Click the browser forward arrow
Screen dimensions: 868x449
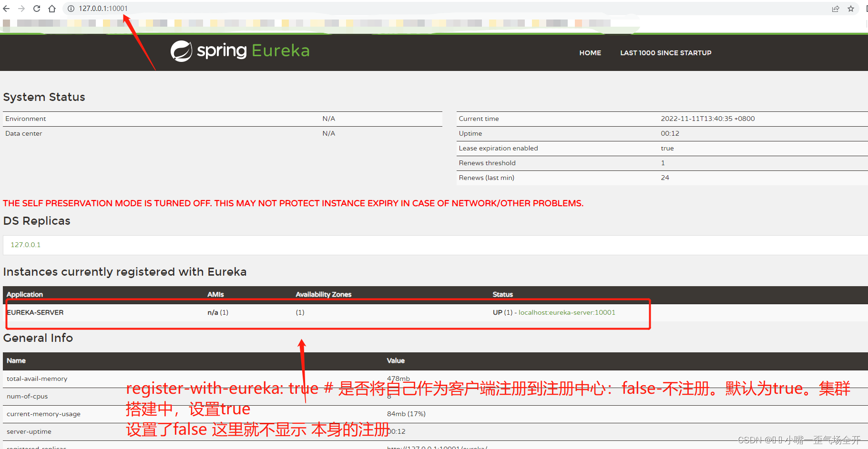tap(21, 9)
